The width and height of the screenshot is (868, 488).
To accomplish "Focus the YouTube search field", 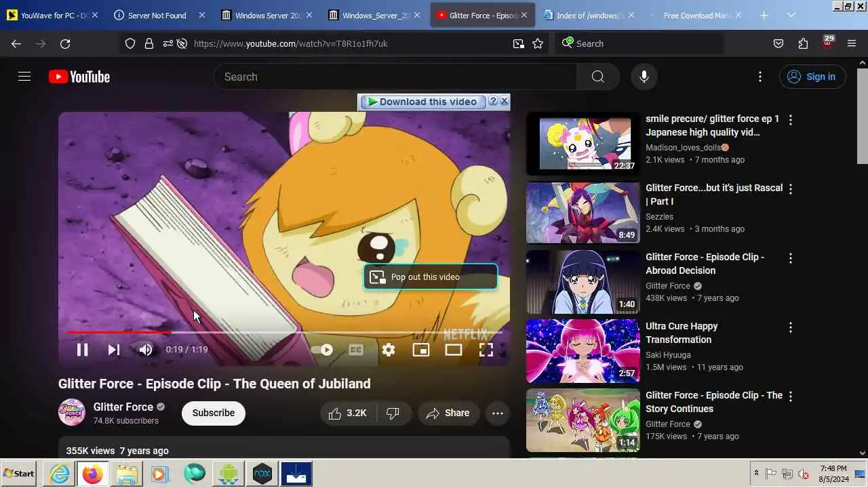I will pos(395,77).
